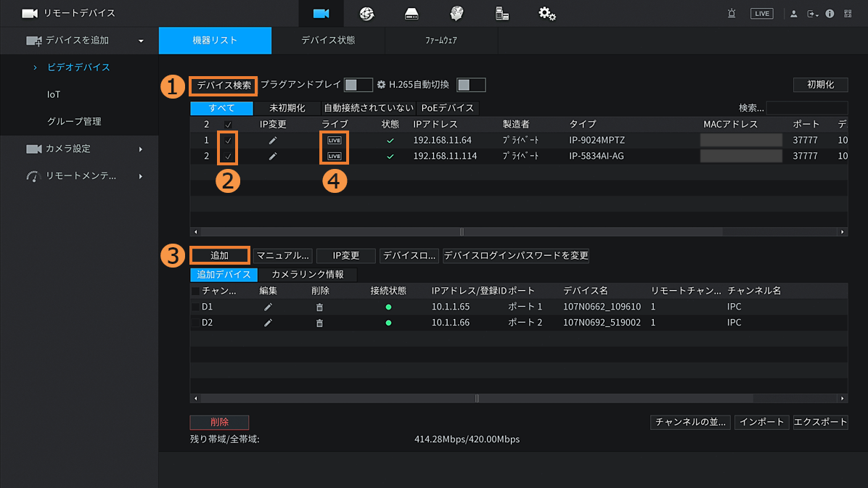Click the 検索 search input field

[806, 108]
